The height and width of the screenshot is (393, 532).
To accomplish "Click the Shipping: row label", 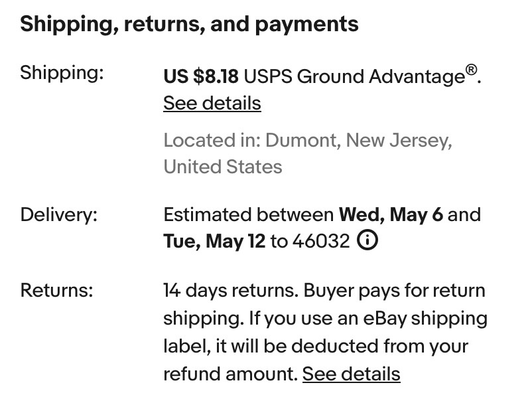I will (62, 72).
